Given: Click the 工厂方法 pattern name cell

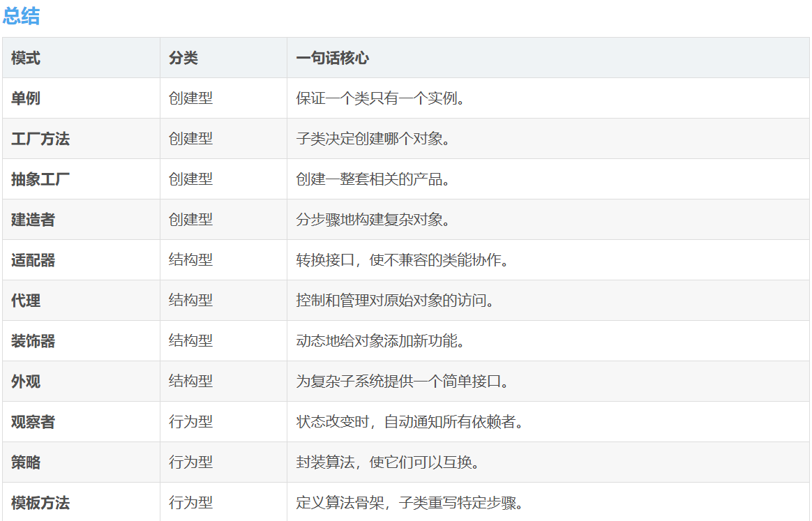Looking at the screenshot, I should (x=40, y=139).
